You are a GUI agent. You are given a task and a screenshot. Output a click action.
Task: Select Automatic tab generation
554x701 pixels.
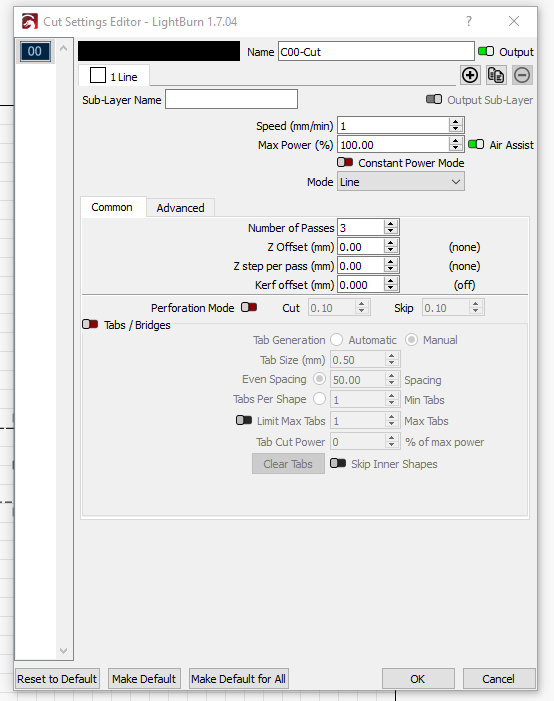point(336,340)
